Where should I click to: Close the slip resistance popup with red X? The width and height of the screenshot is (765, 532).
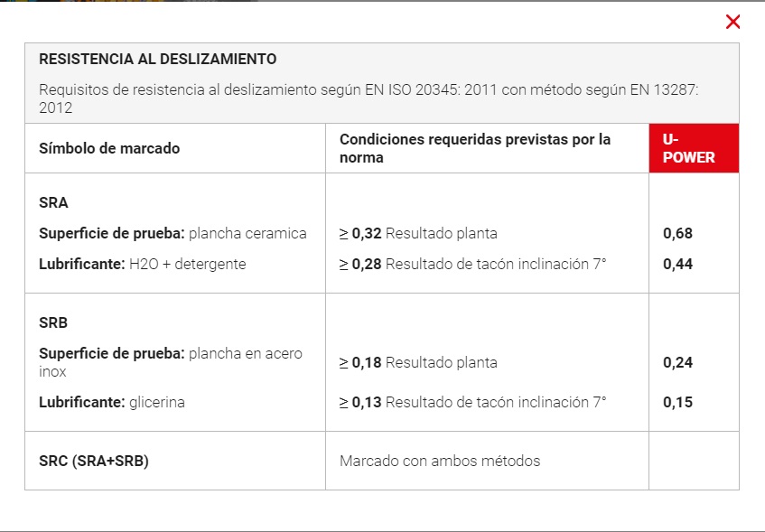coord(732,22)
